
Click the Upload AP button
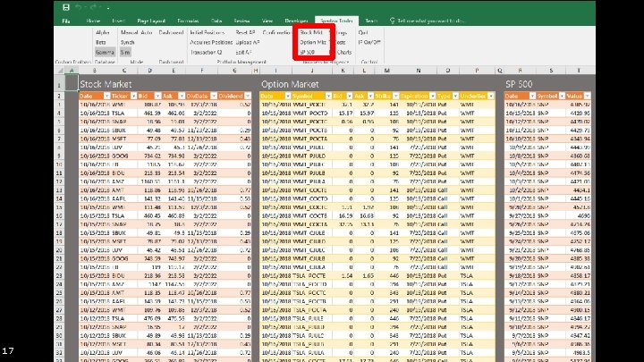[x=248, y=42]
